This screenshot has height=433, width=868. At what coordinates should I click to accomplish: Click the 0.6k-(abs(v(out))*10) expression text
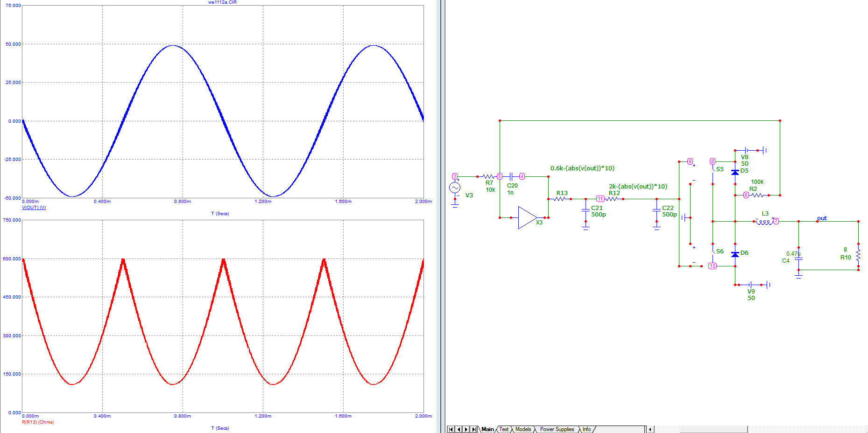582,168
